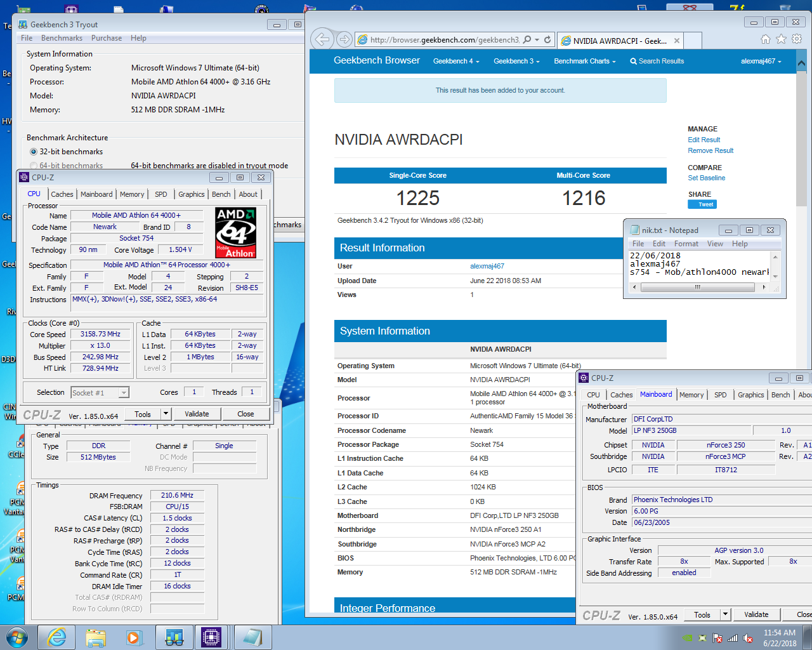Click the Search Results magnifier link
This screenshot has width=812, height=650.
[657, 61]
